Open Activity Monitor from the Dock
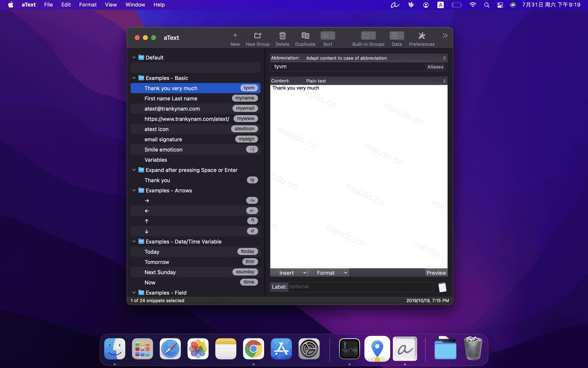This screenshot has height=368, width=588. tap(349, 349)
